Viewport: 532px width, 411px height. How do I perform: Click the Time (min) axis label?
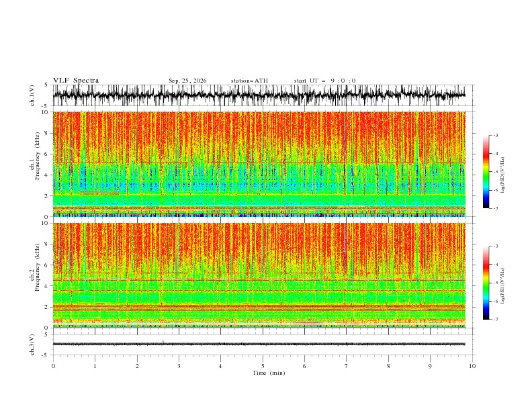[269, 373]
